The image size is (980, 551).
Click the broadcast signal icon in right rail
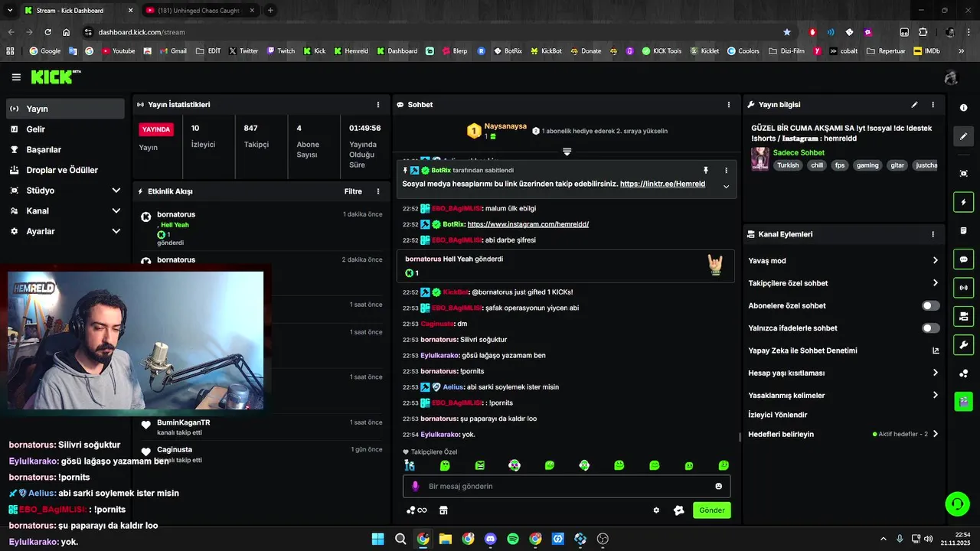(964, 288)
